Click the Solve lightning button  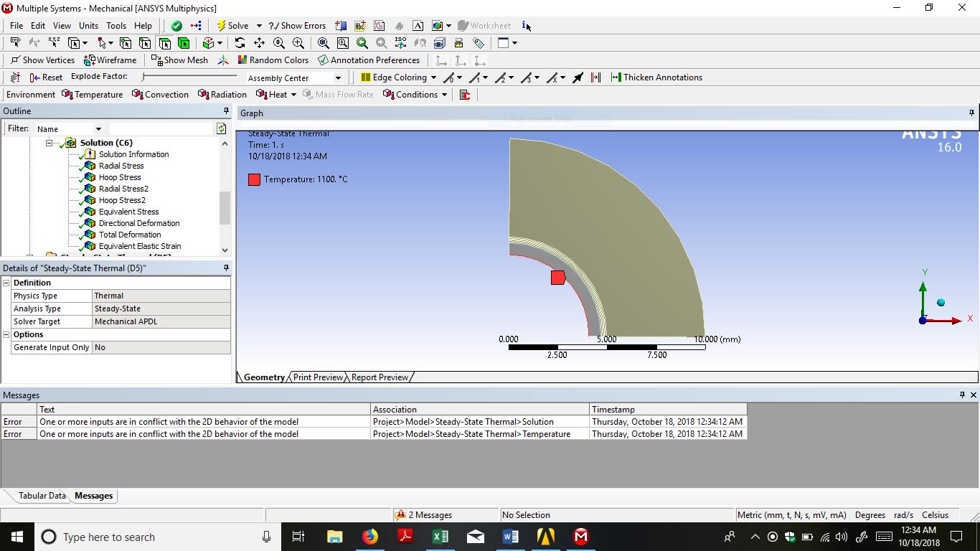(x=232, y=26)
